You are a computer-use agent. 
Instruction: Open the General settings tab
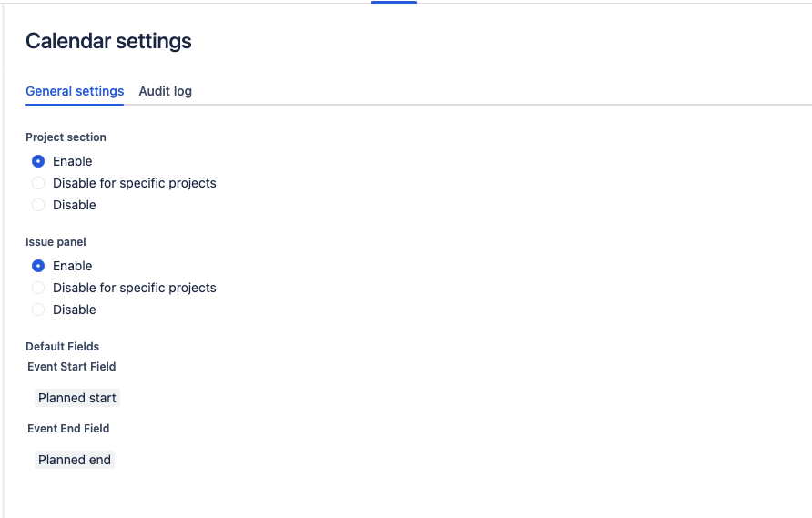coord(75,91)
